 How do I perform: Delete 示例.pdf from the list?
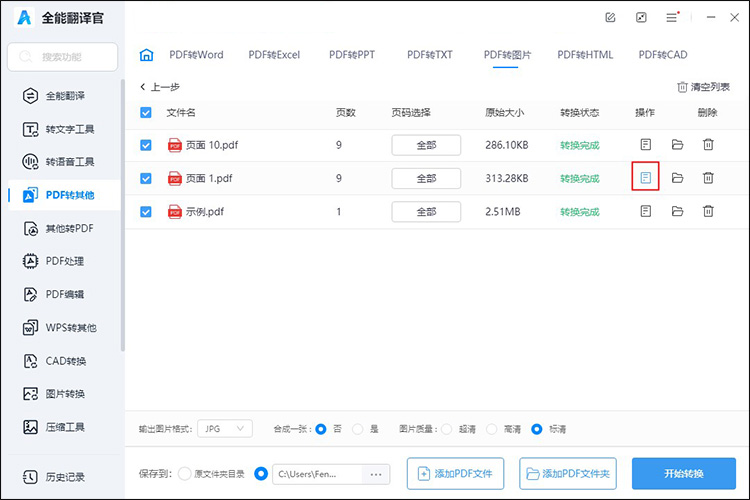pyautogui.click(x=708, y=211)
